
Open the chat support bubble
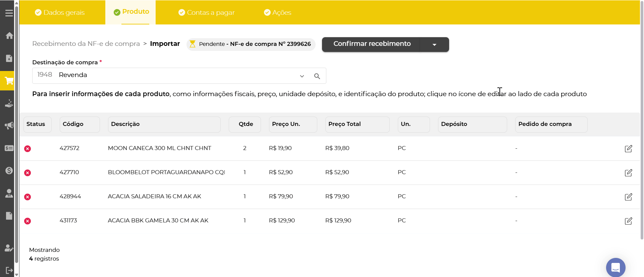tap(615, 268)
